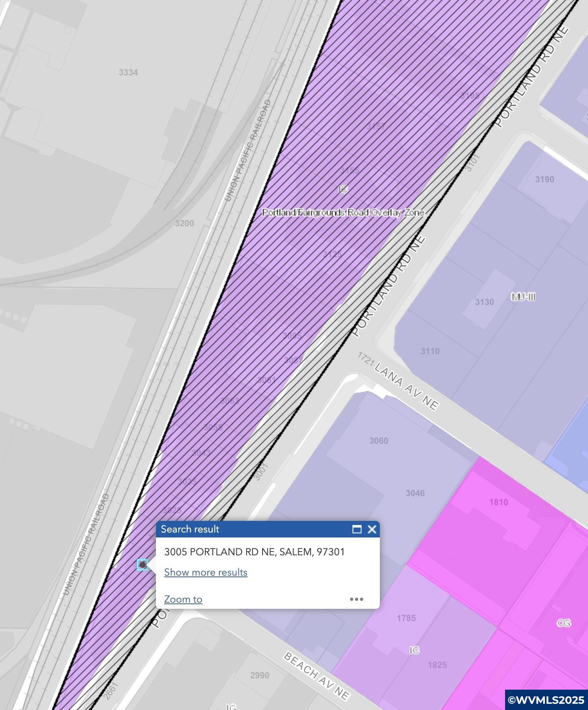The width and height of the screenshot is (588, 710).
Task: Click the Portland/Fairgrounds Road Overlay Zone label
Action: coord(343,213)
